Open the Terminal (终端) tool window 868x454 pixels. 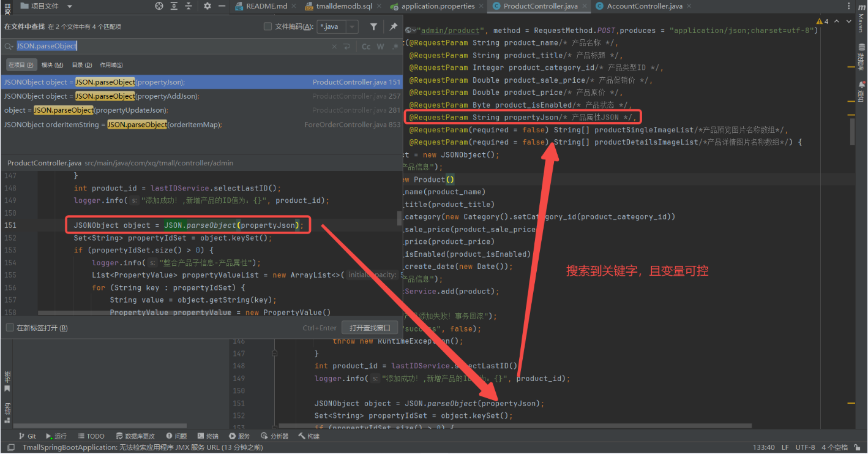click(208, 436)
